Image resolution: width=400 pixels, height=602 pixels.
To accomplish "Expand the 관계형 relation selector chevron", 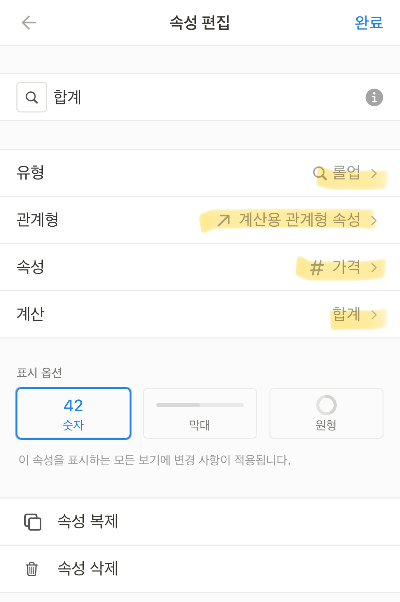I will tap(374, 220).
